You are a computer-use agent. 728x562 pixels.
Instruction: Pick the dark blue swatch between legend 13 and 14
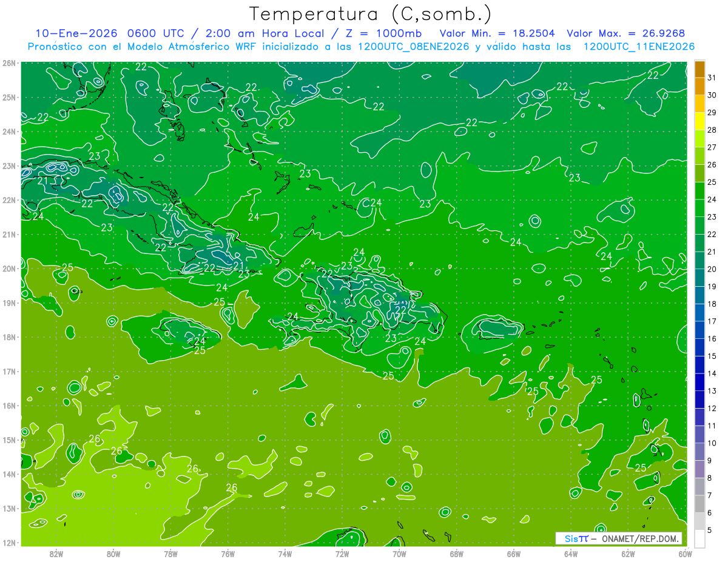(x=699, y=381)
